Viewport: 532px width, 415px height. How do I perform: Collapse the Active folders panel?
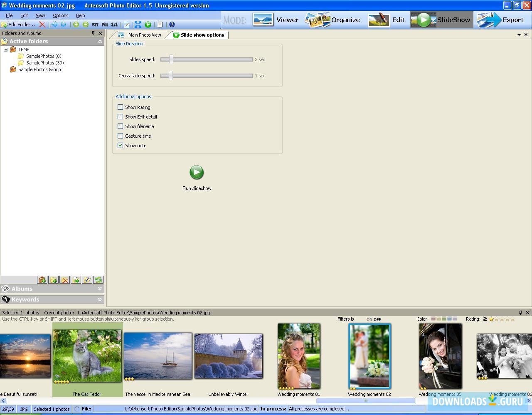100,41
